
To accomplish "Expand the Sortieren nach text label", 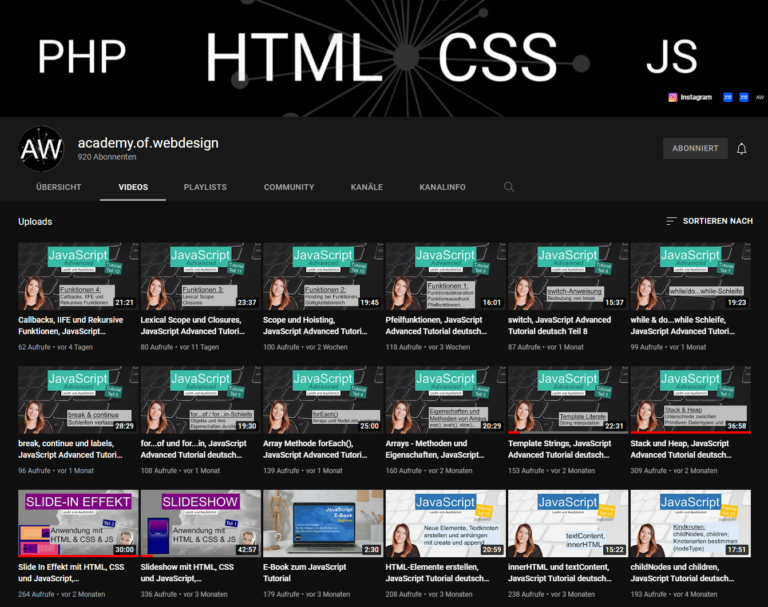I will [x=717, y=221].
